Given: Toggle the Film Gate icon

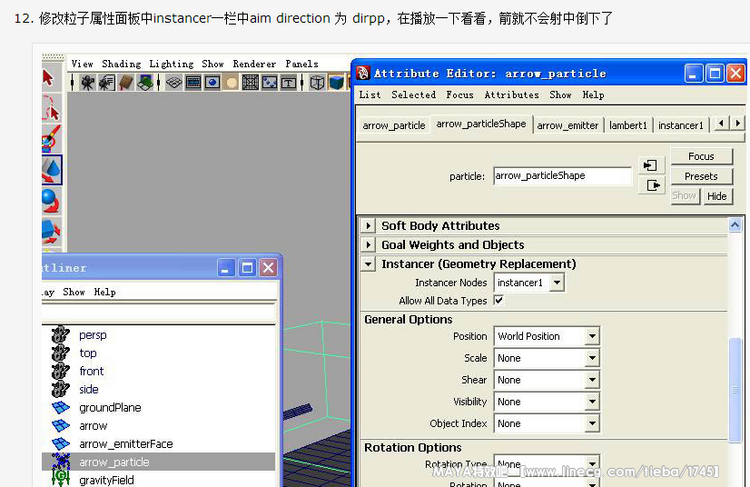Looking at the screenshot, I should click(193, 83).
